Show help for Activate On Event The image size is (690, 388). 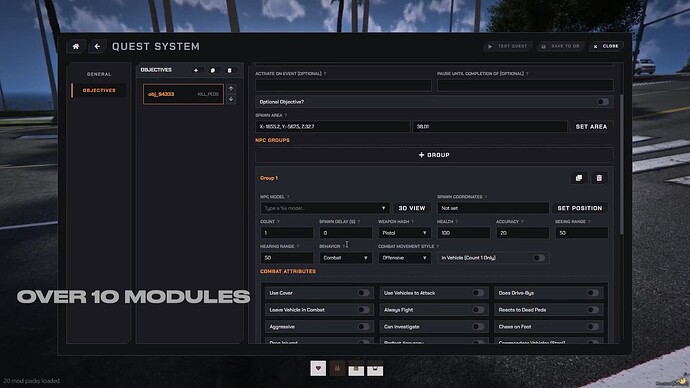[325, 73]
